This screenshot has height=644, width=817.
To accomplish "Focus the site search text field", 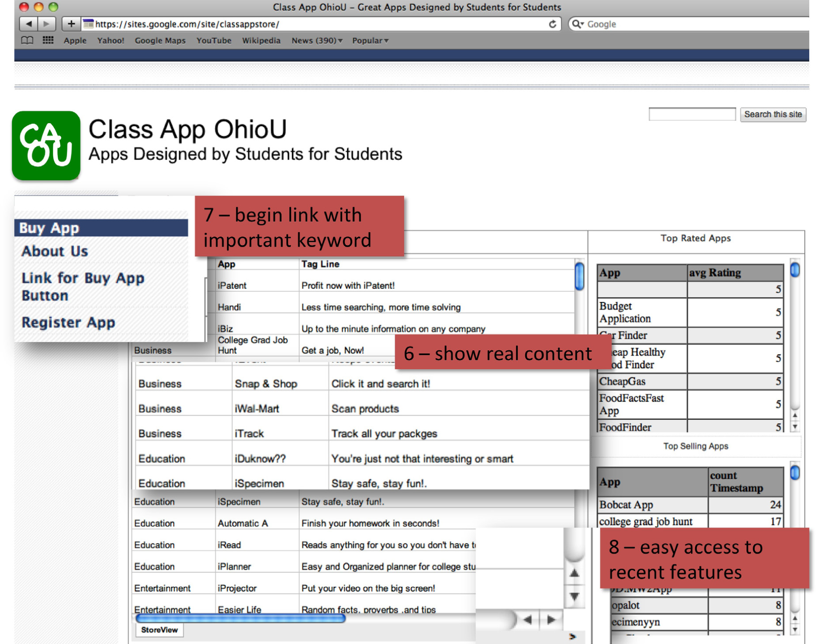I will tap(692, 114).
